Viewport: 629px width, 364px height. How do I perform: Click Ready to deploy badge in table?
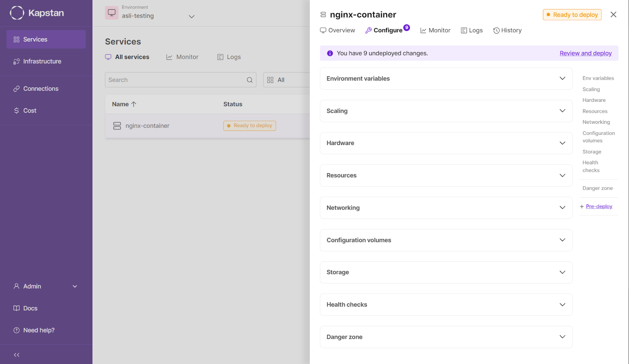[250, 126]
